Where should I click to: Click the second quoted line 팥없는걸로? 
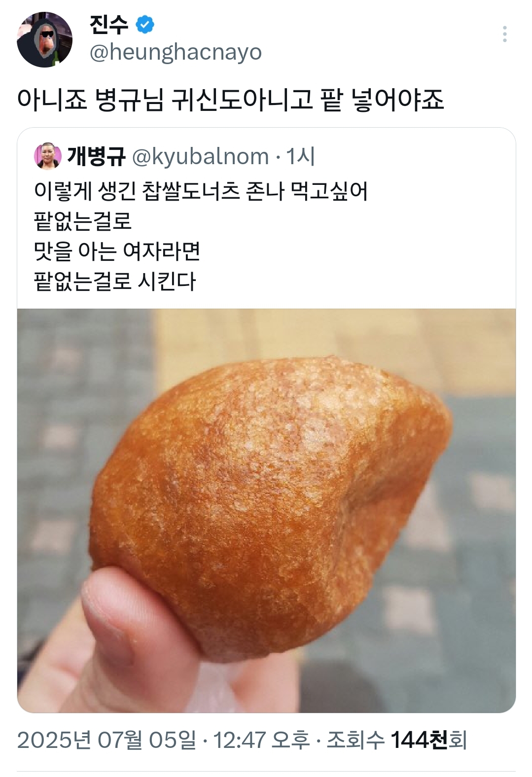(83, 221)
